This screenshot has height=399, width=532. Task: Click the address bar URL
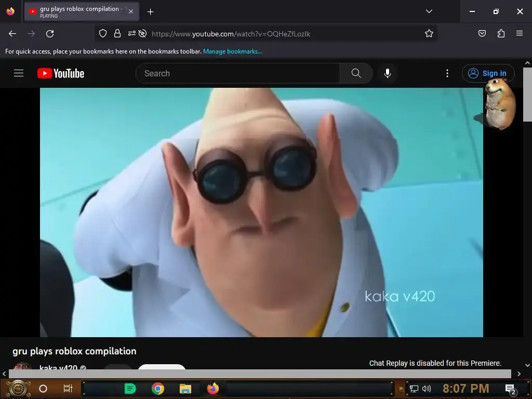(231, 34)
